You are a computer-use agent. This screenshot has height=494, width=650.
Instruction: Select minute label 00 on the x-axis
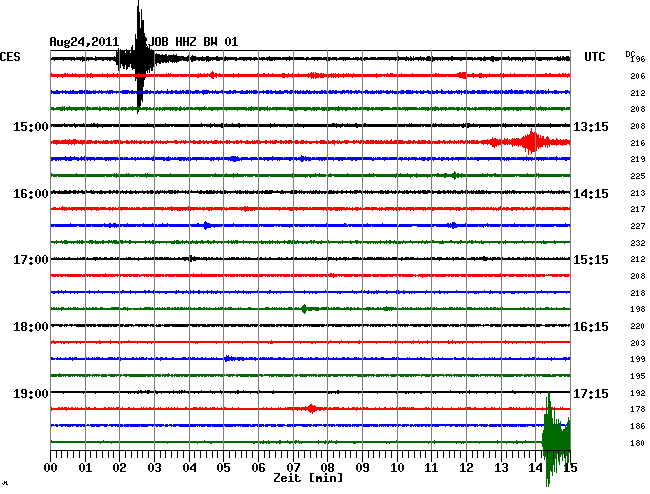click(51, 468)
